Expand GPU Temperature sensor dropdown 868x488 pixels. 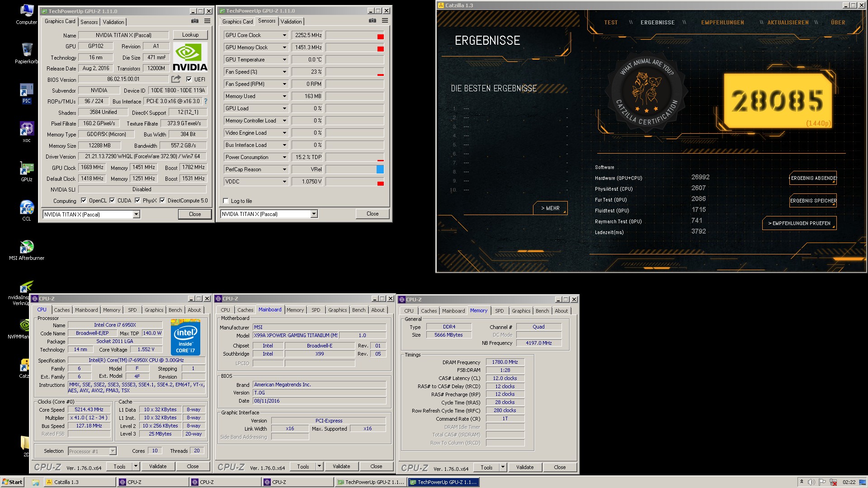284,60
